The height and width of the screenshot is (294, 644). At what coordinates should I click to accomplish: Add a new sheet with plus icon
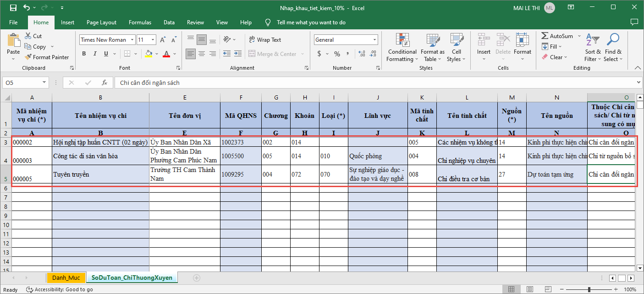(197, 278)
